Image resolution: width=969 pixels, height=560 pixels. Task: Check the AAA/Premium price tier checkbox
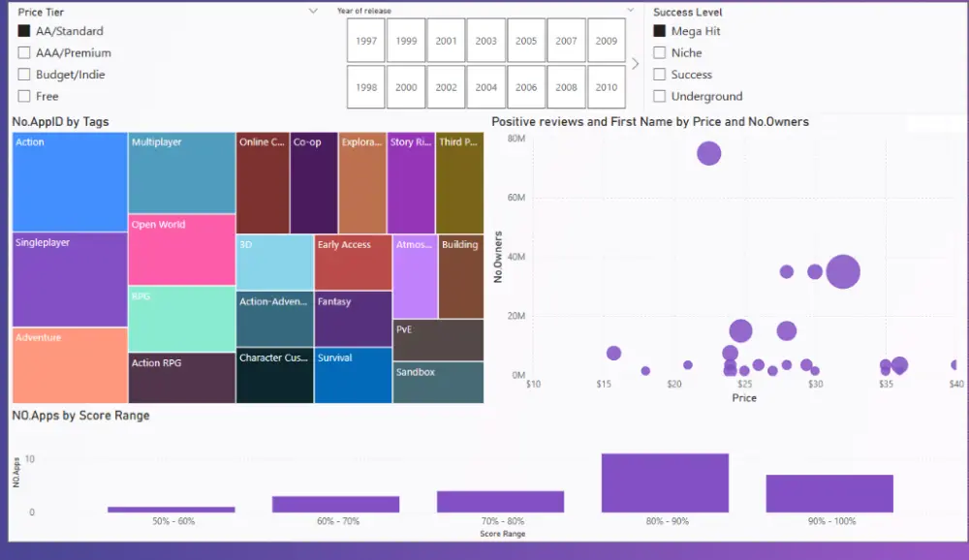(x=24, y=52)
